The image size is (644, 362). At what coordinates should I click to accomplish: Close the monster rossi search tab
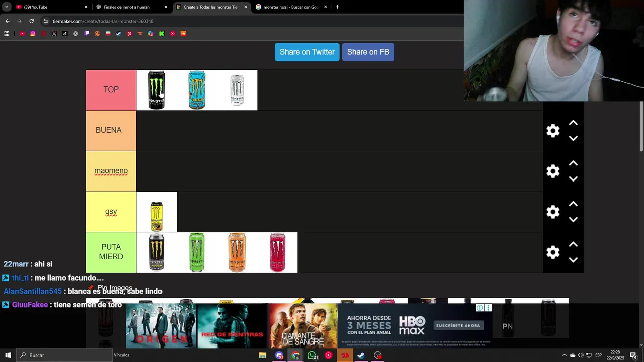(325, 7)
